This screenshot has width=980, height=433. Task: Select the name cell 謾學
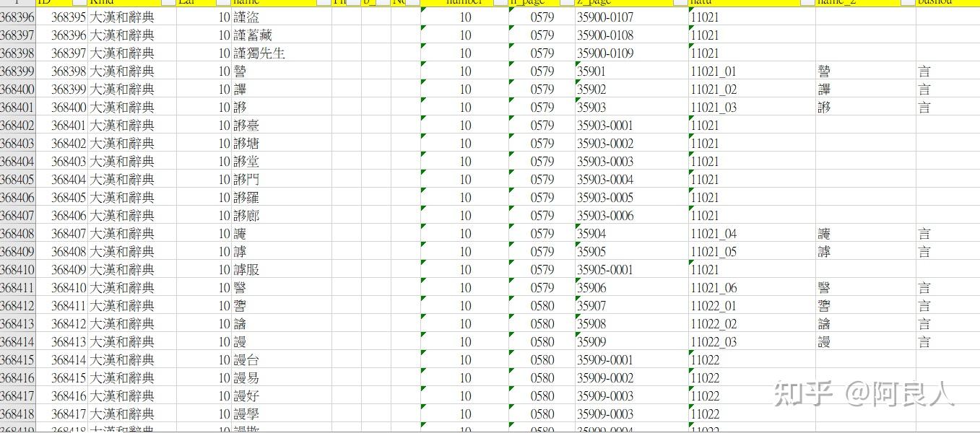point(282,414)
